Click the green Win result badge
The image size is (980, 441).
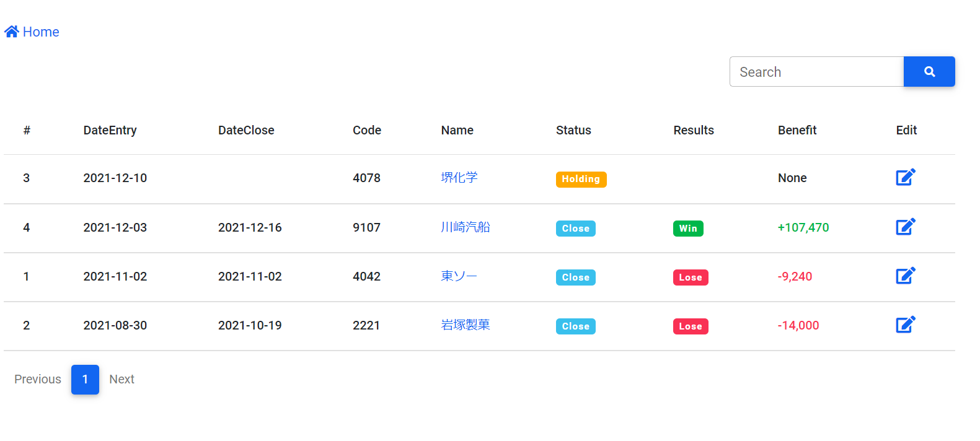click(688, 229)
